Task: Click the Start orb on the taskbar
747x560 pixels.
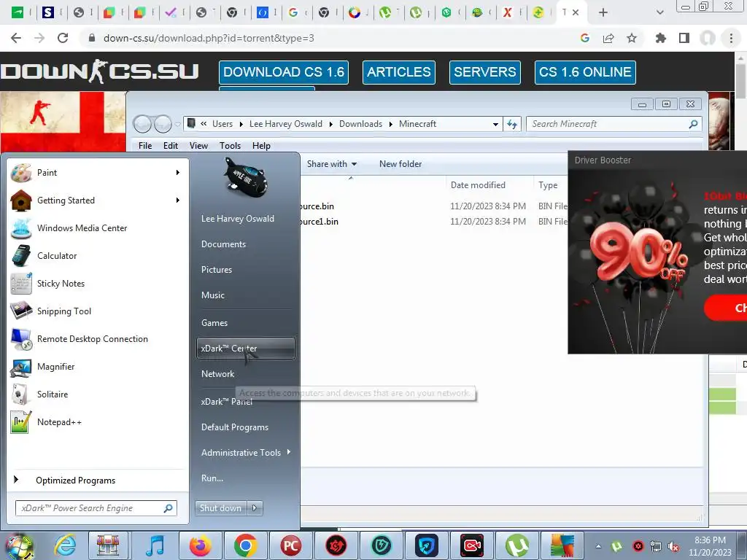Action: tap(19, 545)
